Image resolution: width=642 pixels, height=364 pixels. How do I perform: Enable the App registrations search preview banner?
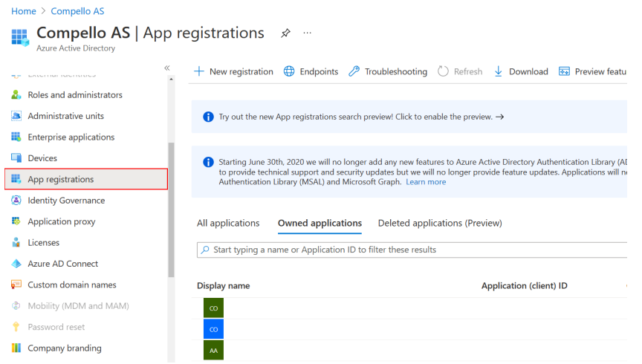coord(409,117)
